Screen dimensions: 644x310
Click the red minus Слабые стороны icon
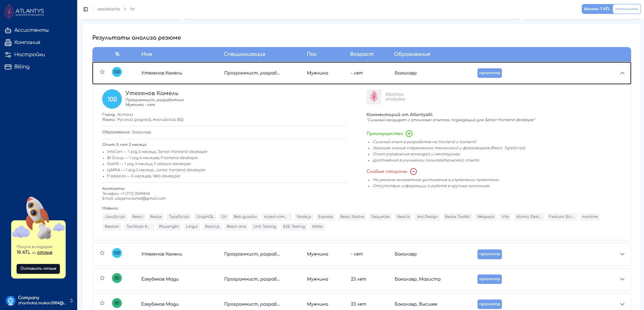point(414,172)
